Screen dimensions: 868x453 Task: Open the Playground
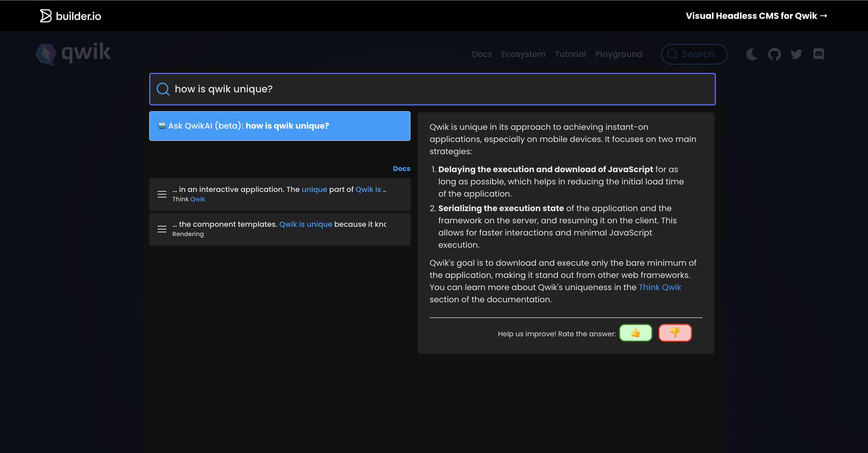(x=618, y=54)
